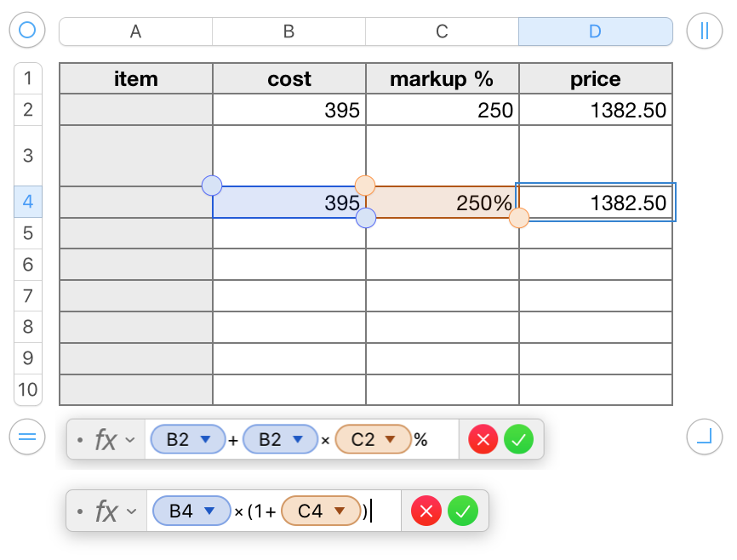Click the cost header cell

289,79
